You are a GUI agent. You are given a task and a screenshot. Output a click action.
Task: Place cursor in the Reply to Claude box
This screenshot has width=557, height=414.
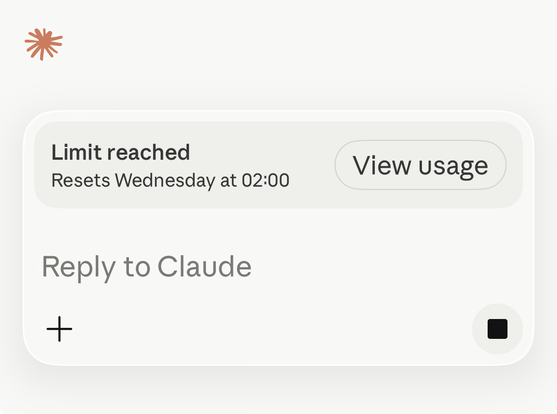click(278, 267)
